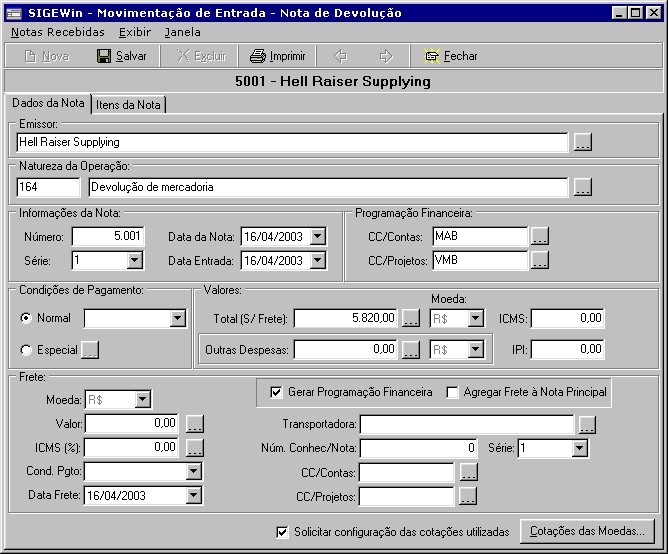Click empty Frete CC/Contas input field
668x554 pixels.
tap(407, 472)
